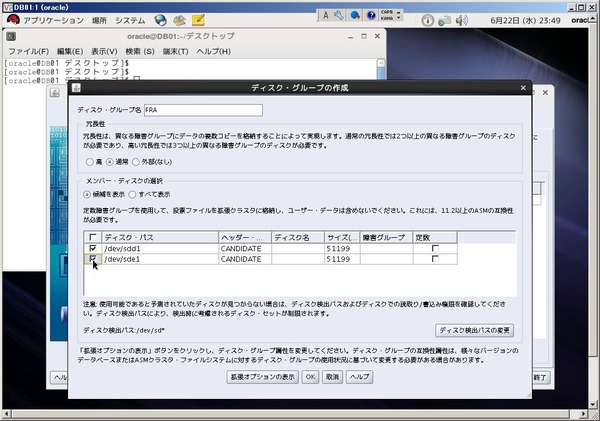Toggle the checkbox for /dev/sde1
Image resolution: width=600 pixels, height=421 pixels.
click(x=93, y=259)
